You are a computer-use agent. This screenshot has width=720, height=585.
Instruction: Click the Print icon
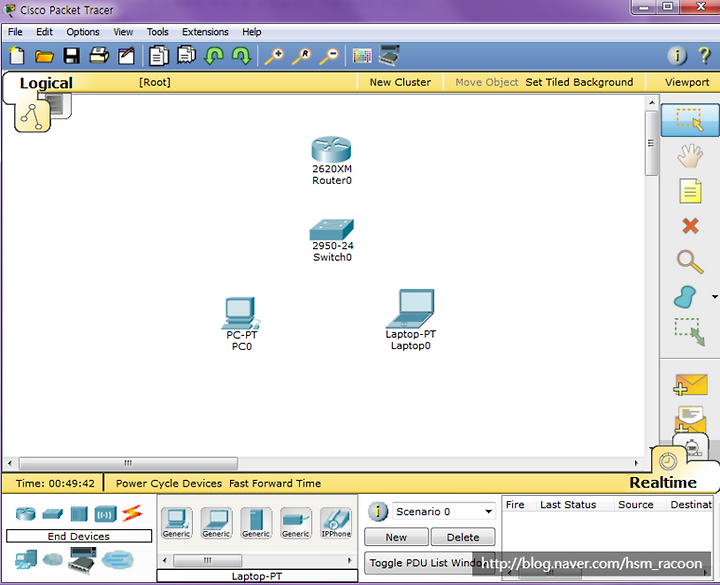[x=99, y=56]
